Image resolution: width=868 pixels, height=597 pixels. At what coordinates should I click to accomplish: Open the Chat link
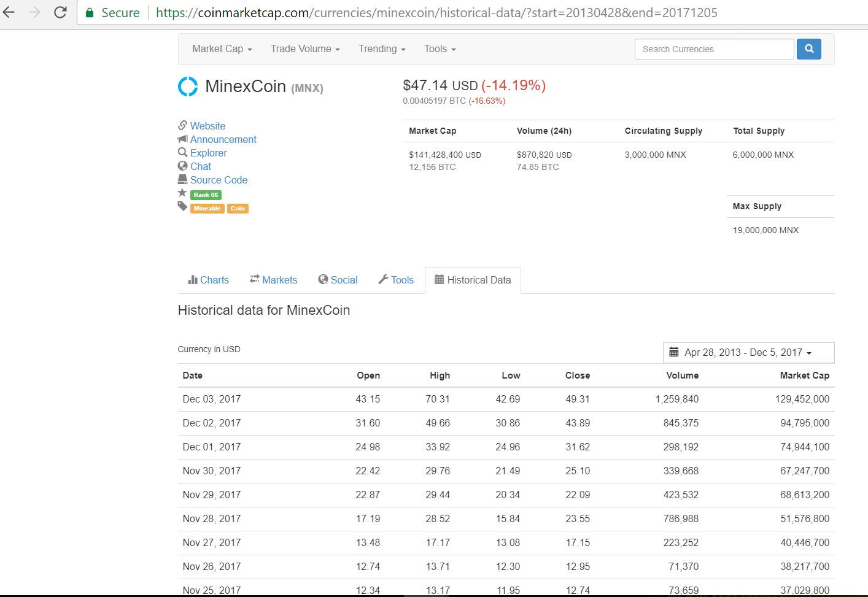[x=201, y=166]
